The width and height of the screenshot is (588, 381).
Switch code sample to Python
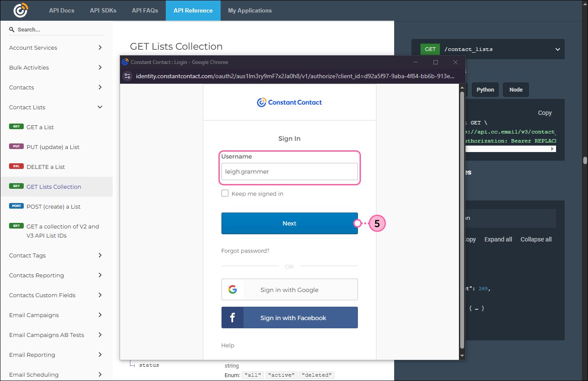pos(485,90)
